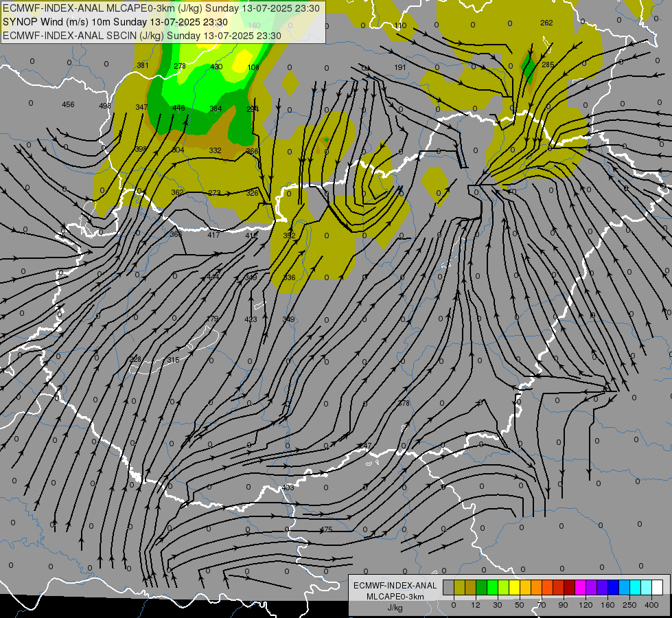Click the pale cyan legend swatch
This screenshot has height=618, width=672.
[x=647, y=588]
